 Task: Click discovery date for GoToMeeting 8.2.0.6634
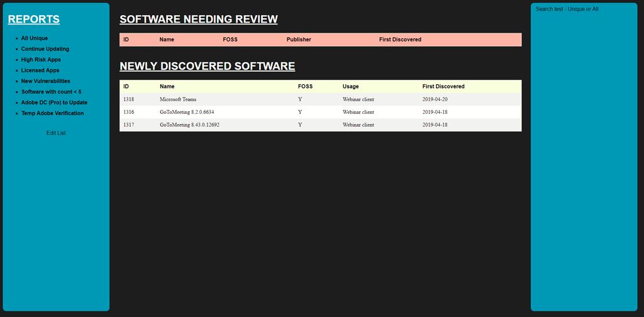(x=435, y=112)
